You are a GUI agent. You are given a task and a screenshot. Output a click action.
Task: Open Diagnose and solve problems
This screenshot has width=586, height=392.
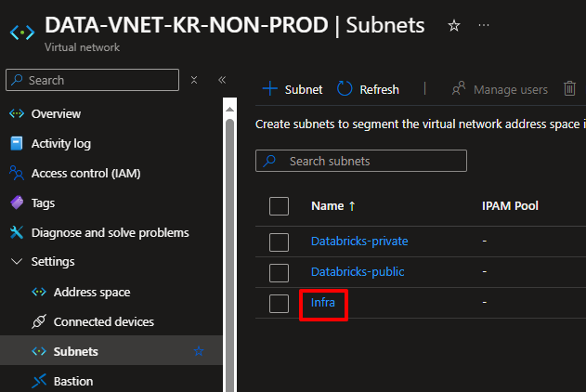(111, 232)
